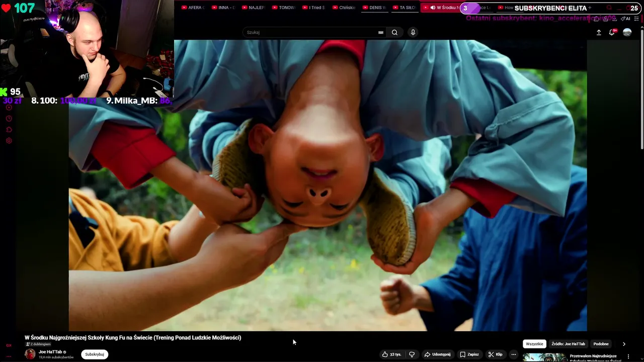Select the Podobne filter chip
This screenshot has height=362, width=644.
click(601, 344)
